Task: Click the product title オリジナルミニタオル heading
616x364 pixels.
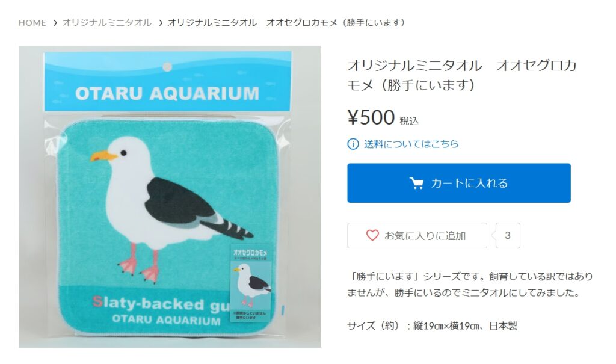Action: 462,75
